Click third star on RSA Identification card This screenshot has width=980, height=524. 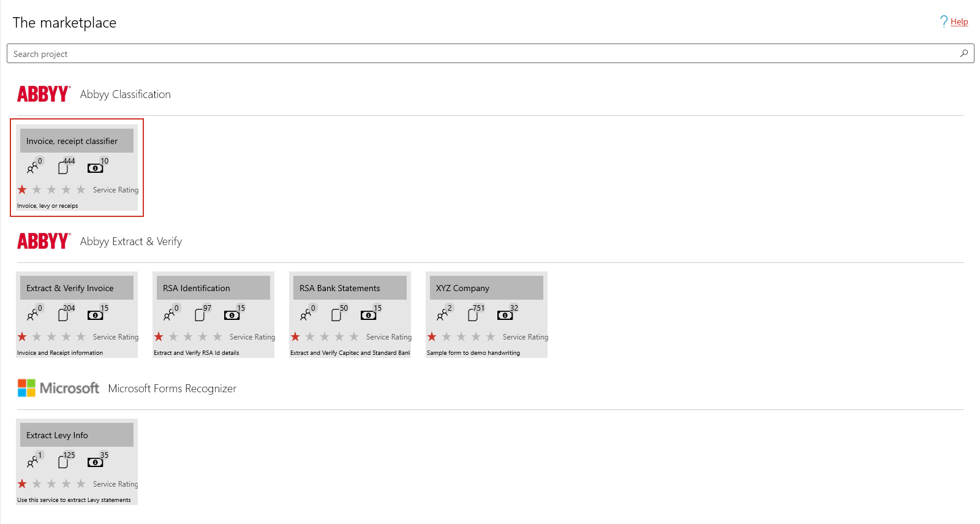pos(188,336)
